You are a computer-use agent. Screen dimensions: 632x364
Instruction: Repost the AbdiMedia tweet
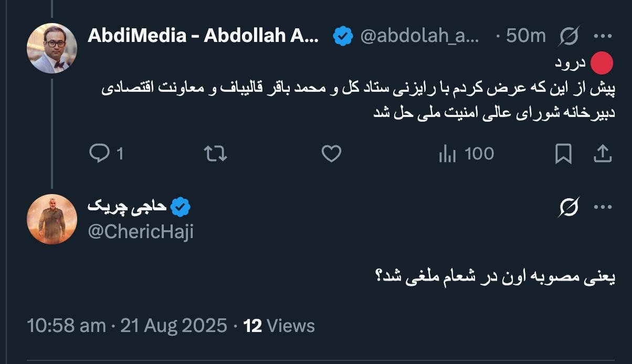[x=215, y=154]
